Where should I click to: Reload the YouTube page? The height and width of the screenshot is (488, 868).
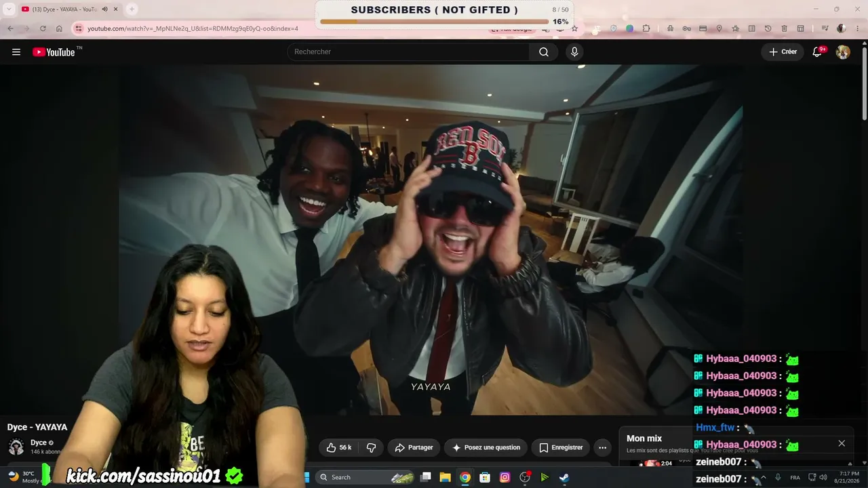pyautogui.click(x=43, y=28)
